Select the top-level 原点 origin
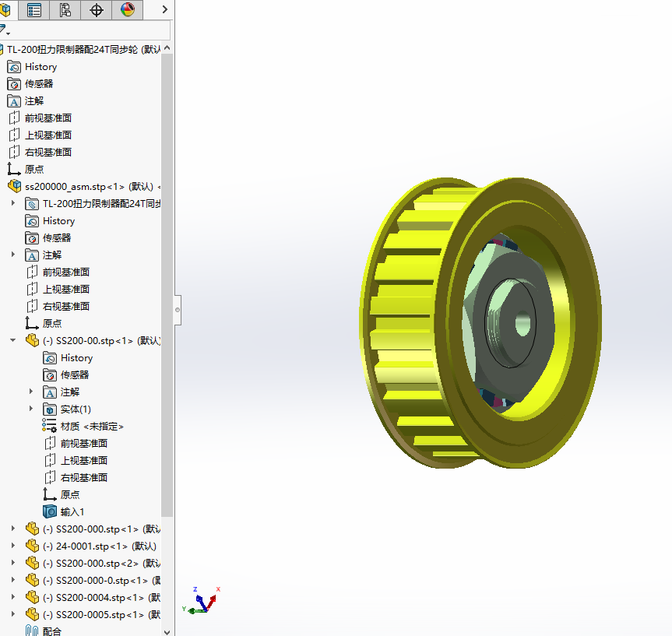The image size is (672, 636). point(26,169)
